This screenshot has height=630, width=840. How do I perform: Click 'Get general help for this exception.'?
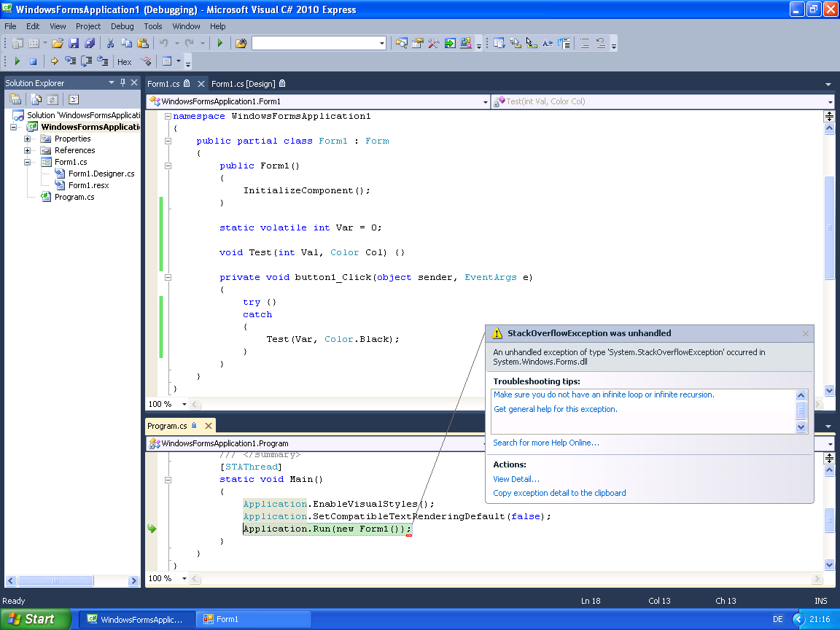click(555, 409)
